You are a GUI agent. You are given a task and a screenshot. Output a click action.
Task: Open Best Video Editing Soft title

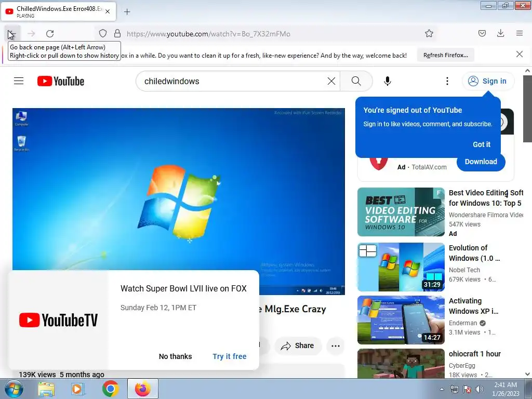486,198
